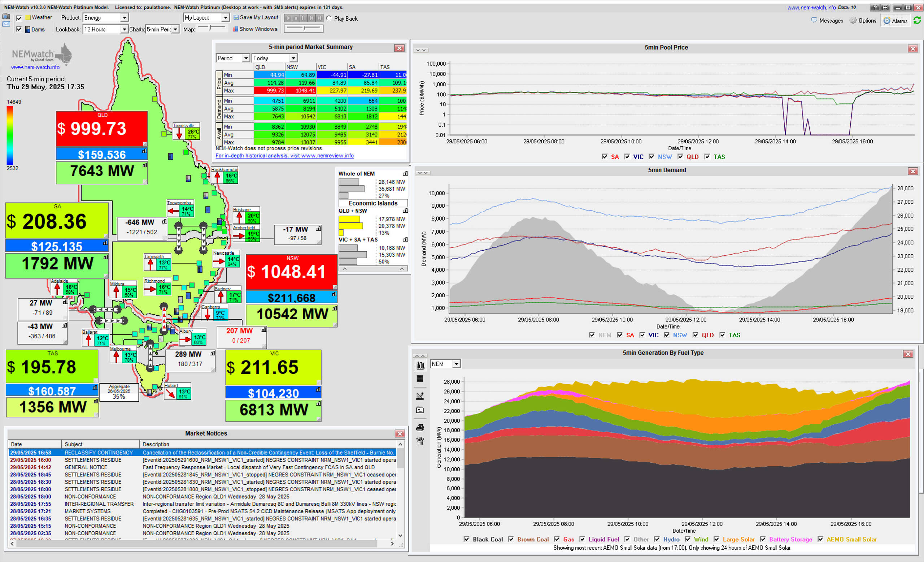Open the QLD price chart icon
Image resolution: width=924 pixels, height=562 pixels.
(x=144, y=151)
